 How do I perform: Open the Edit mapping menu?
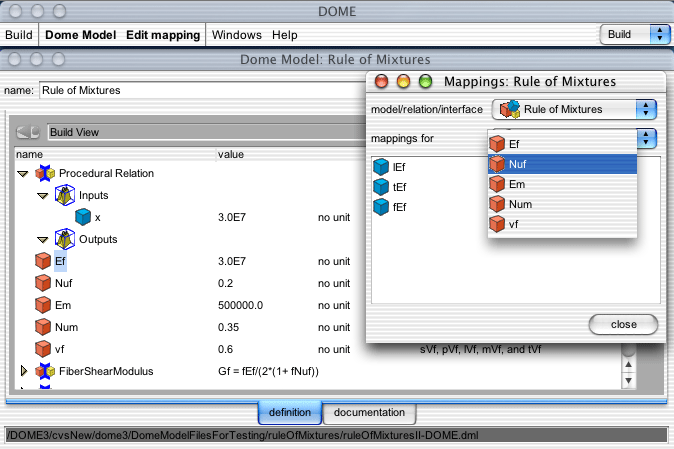click(163, 35)
